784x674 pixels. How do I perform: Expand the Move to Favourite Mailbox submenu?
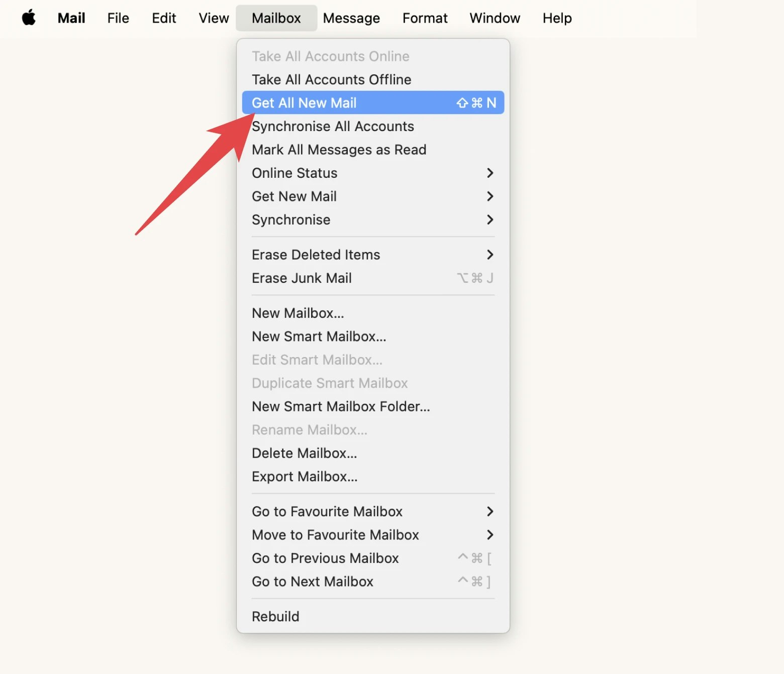click(x=373, y=535)
